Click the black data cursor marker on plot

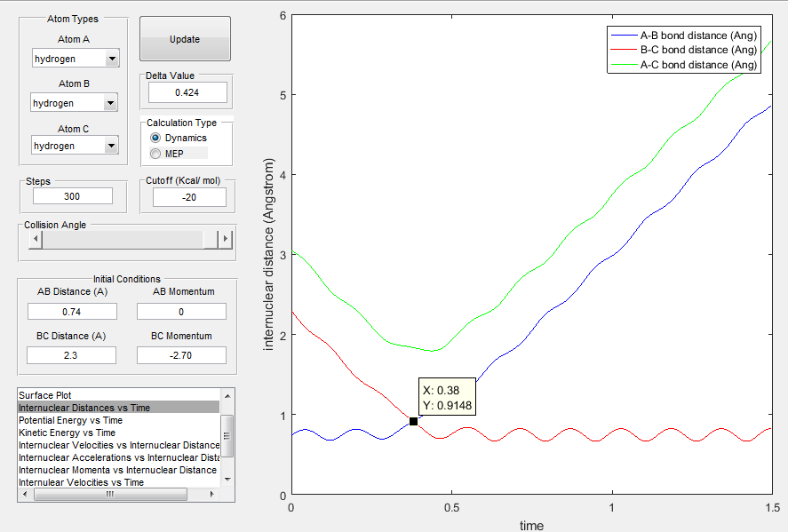coord(413,422)
